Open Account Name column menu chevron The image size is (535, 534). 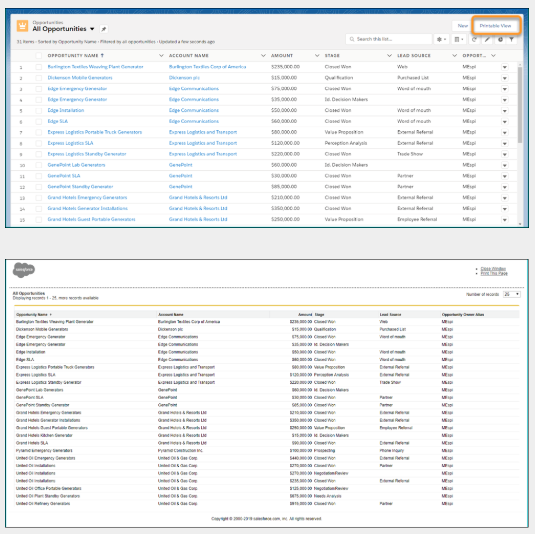click(263, 55)
